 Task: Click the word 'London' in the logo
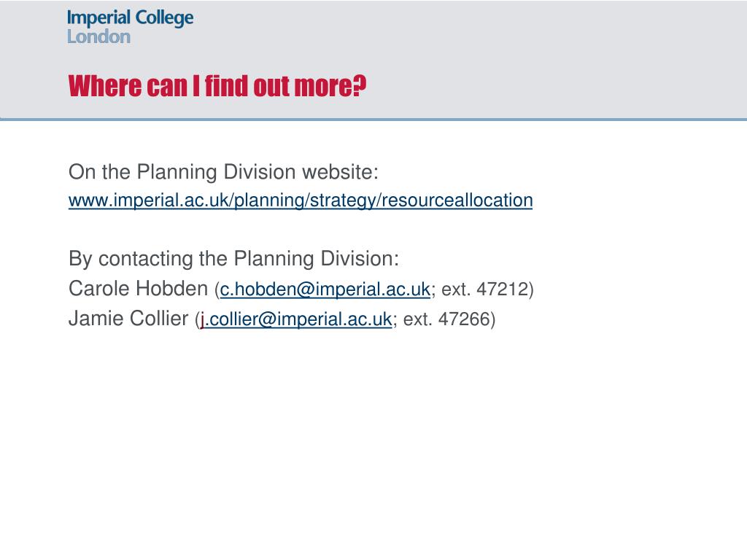pos(98,37)
